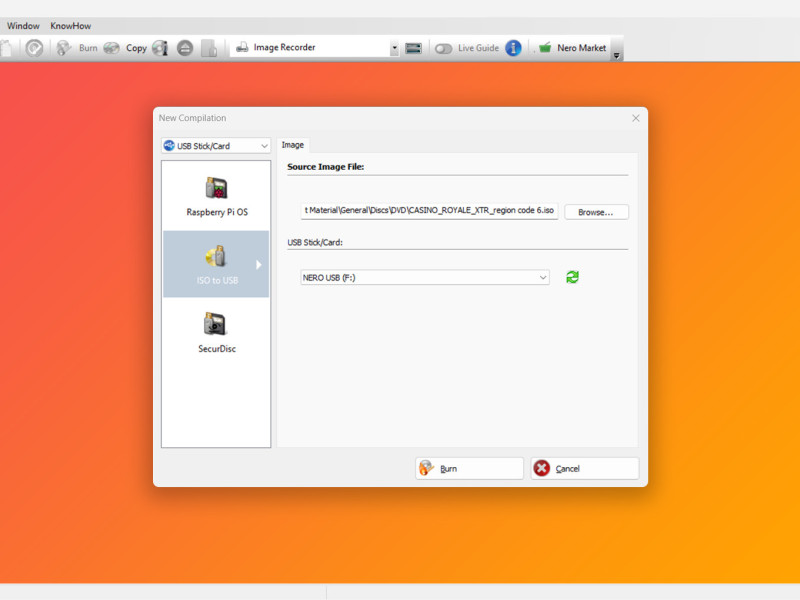Click the greyed-out drive icon after eject
Viewport: 800px width, 600px height.
click(x=209, y=48)
